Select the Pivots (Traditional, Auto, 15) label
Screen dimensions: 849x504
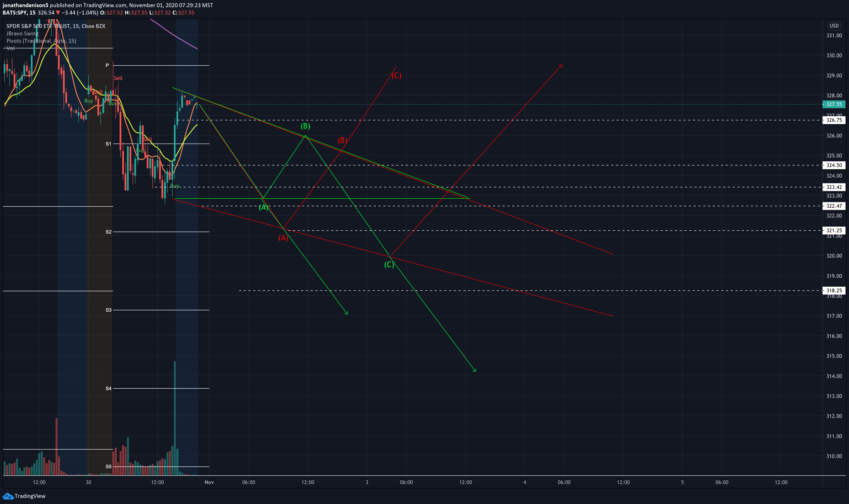41,41
